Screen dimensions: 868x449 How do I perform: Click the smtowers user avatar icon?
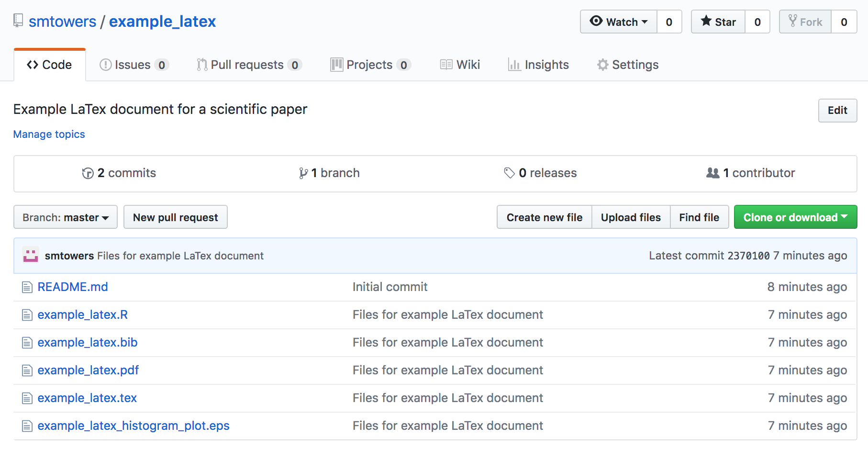point(31,256)
